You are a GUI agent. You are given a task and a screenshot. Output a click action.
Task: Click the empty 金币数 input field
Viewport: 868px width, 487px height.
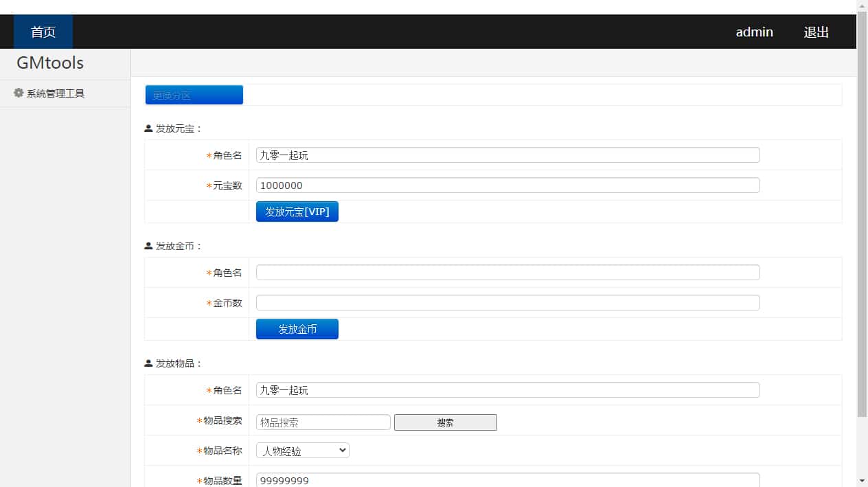click(507, 303)
